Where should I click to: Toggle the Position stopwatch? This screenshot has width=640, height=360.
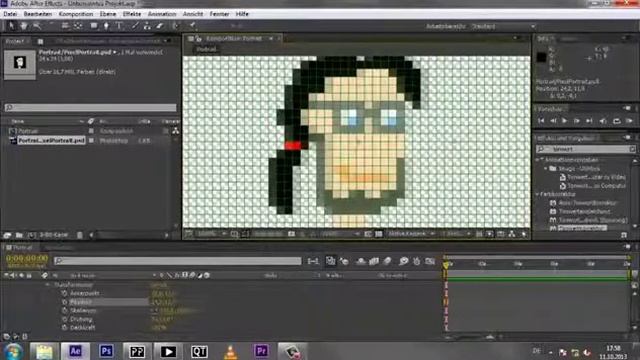64,302
